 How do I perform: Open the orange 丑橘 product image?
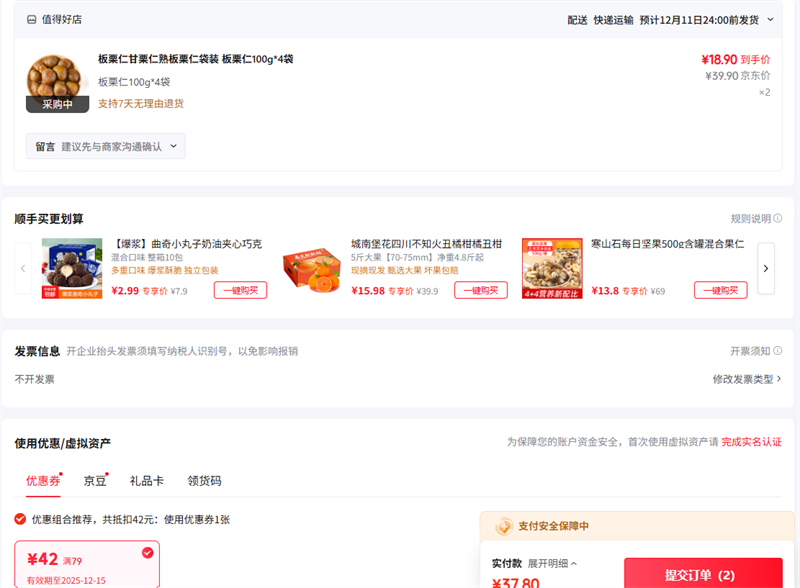pyautogui.click(x=312, y=269)
